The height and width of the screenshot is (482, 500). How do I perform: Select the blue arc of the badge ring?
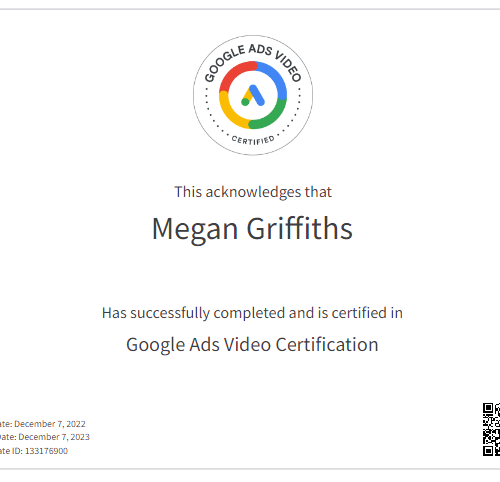click(273, 79)
